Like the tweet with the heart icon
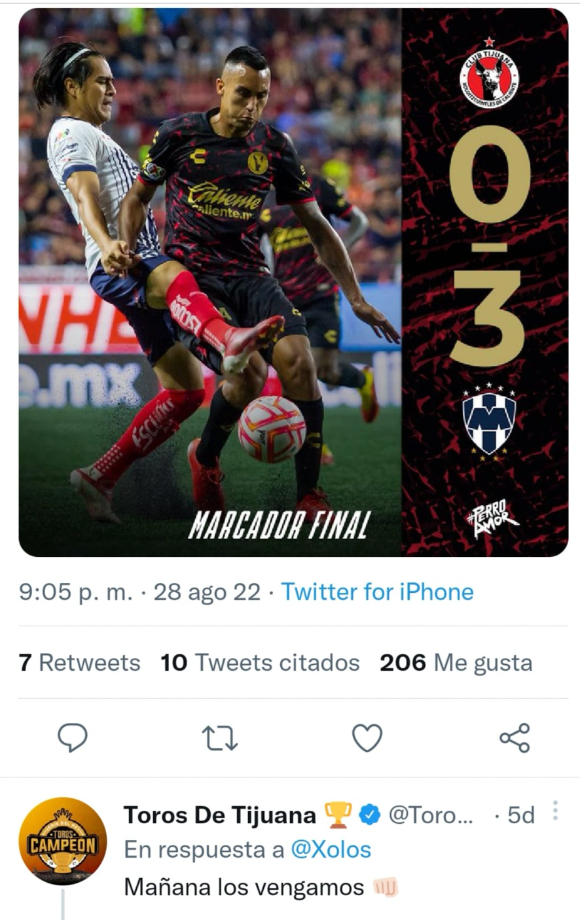Screen dimensions: 580x920 (x=367, y=738)
